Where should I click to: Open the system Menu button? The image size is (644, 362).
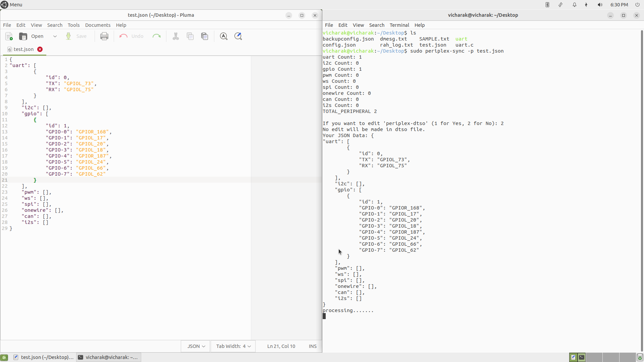pos(11,5)
